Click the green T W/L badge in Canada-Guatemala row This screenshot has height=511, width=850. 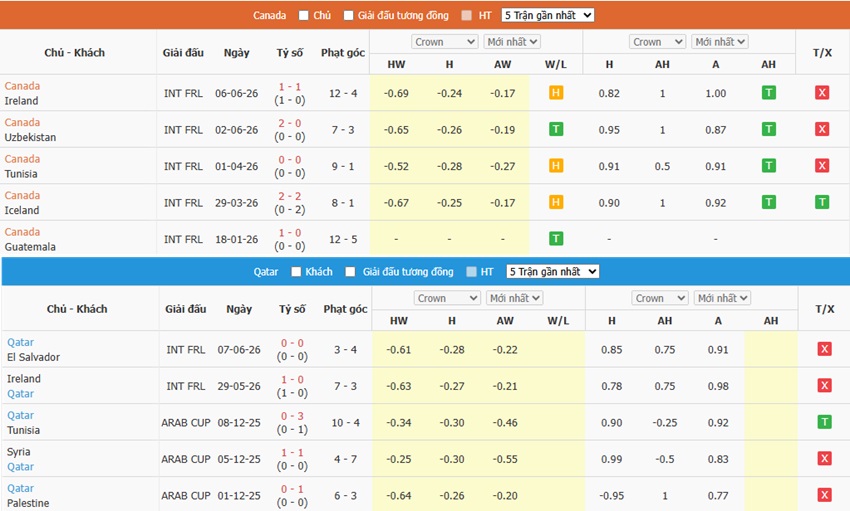(556, 238)
